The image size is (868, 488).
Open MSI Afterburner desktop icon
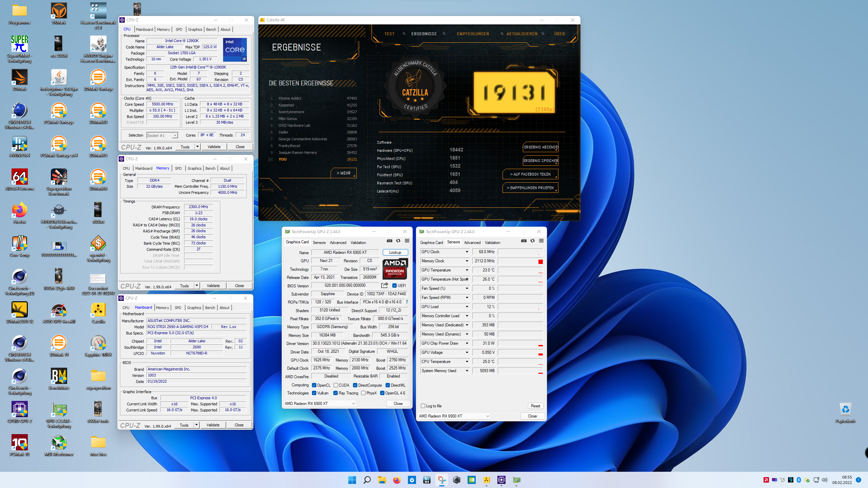click(x=59, y=445)
